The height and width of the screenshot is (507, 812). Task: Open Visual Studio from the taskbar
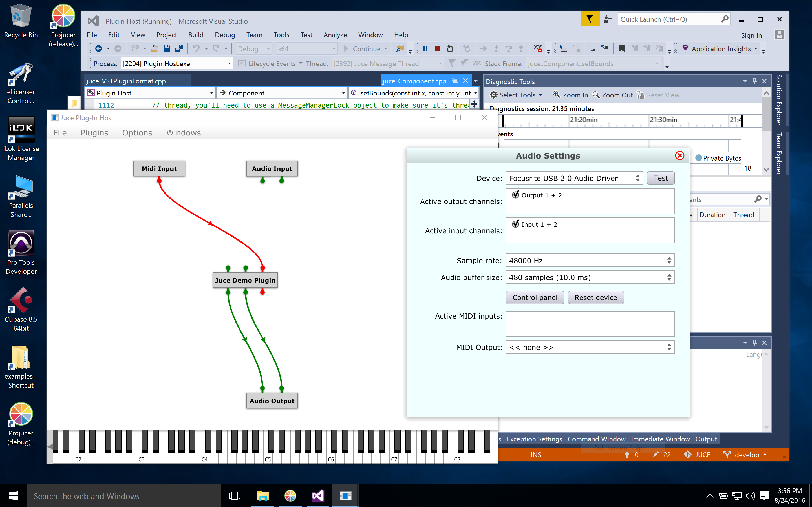tap(317, 496)
